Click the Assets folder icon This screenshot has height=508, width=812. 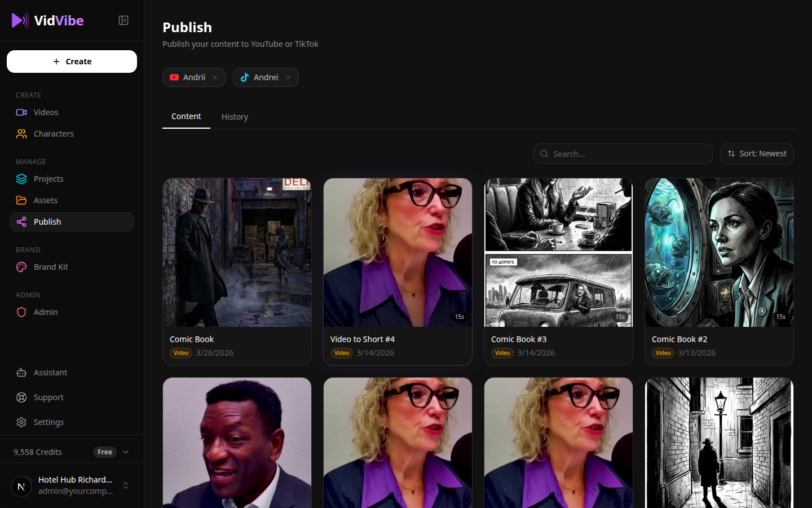(x=21, y=200)
